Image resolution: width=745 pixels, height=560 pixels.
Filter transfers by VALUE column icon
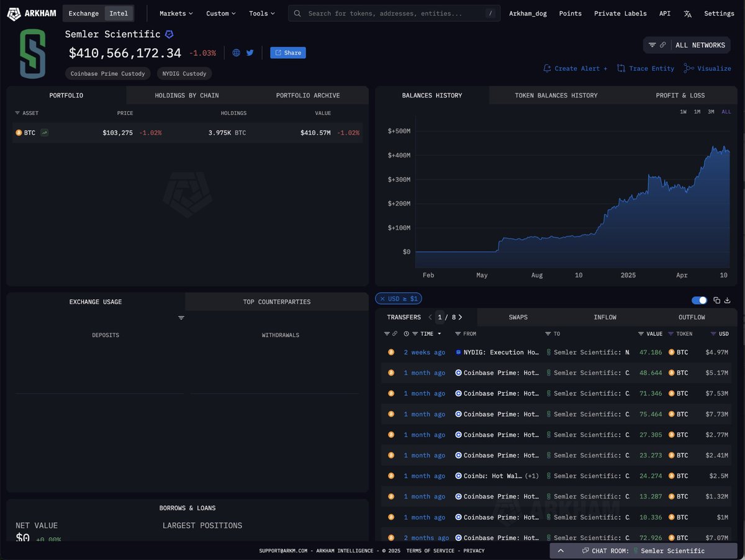pyautogui.click(x=641, y=333)
